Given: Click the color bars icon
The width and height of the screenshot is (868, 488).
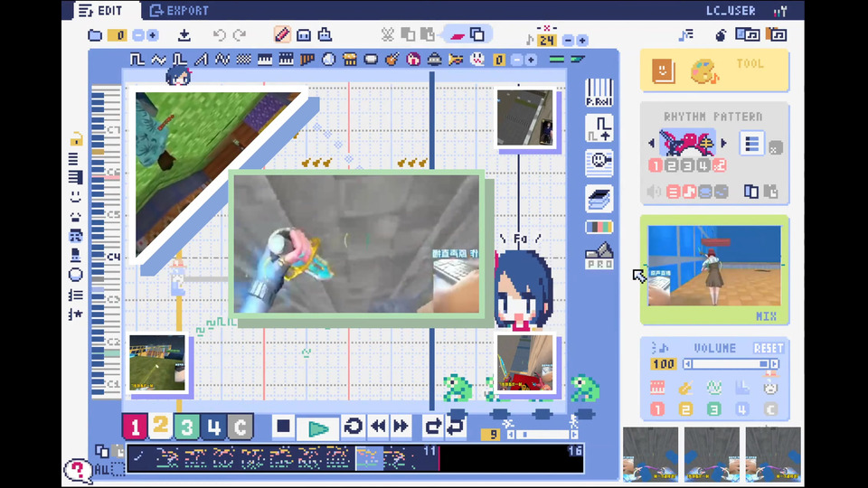Looking at the screenshot, I should point(599,227).
